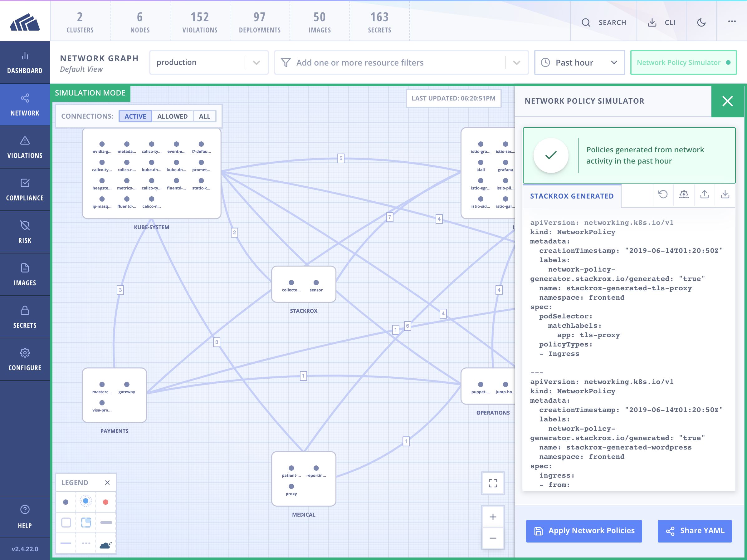
Task: Open the 152 Violations summary tile
Action: 200,22
